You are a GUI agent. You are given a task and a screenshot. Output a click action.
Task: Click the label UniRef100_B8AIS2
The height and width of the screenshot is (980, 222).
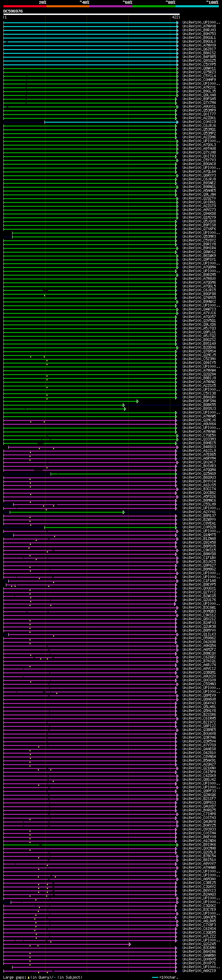click(199, 53)
